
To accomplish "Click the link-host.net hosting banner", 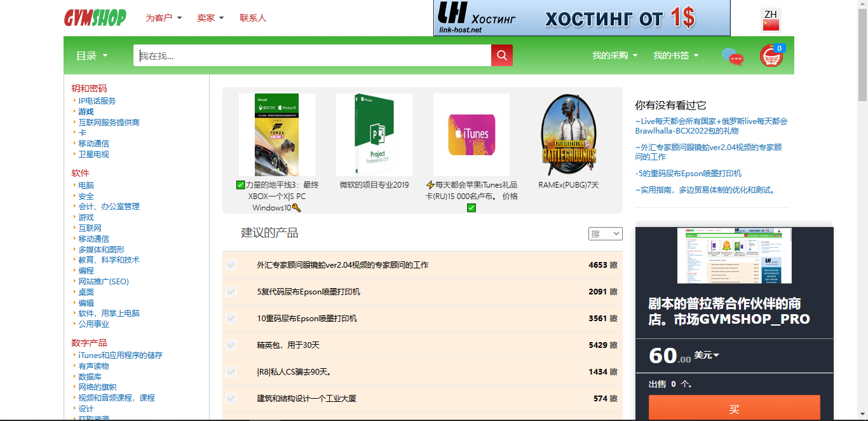I will [x=582, y=18].
